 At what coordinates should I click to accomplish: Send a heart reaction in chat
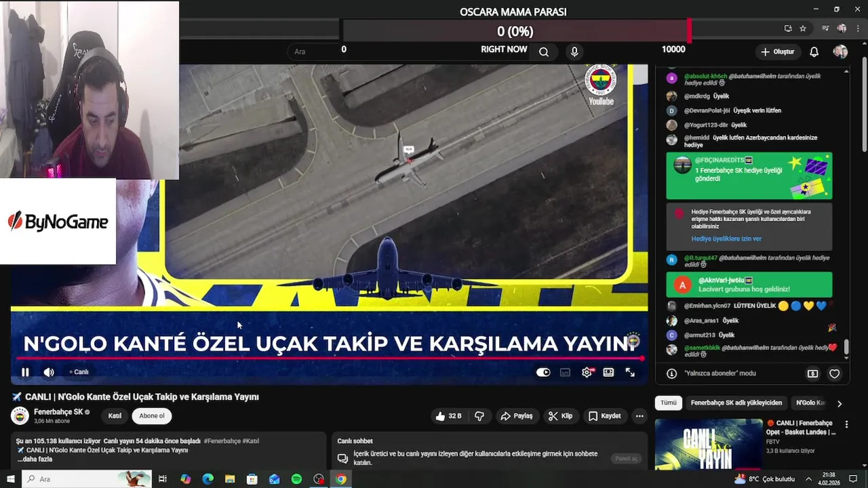point(835,373)
